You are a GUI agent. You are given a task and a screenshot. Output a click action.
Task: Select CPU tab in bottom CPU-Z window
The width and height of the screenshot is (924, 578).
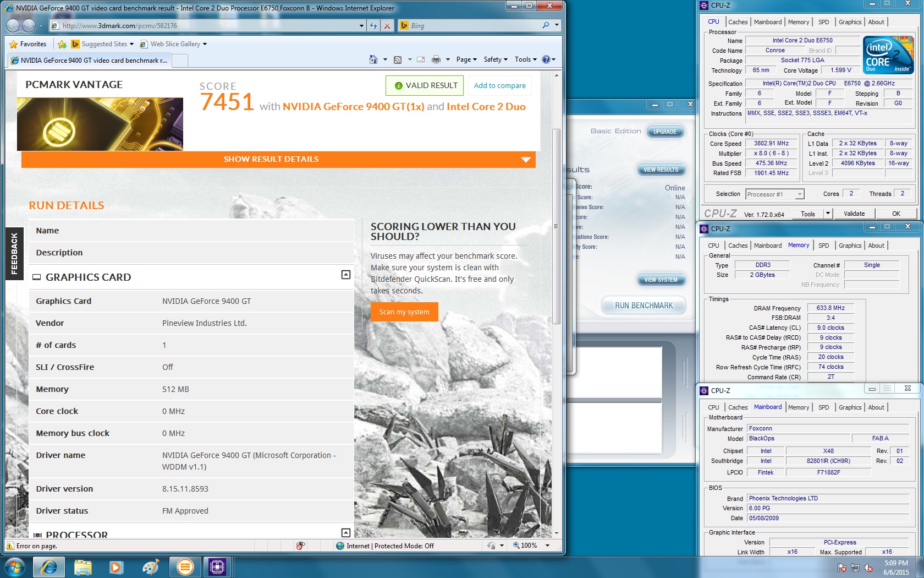(x=713, y=407)
